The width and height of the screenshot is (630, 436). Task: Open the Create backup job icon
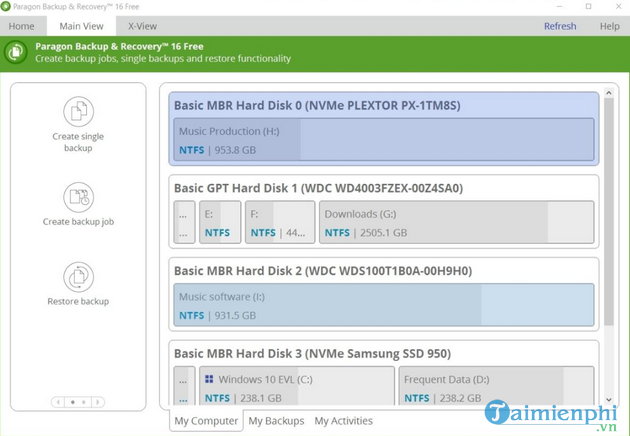tap(78, 197)
